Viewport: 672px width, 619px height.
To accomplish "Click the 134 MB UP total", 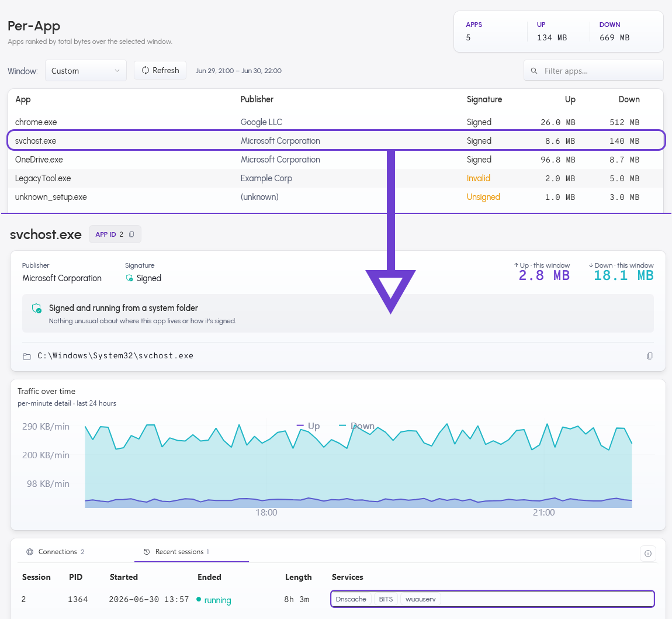I will (552, 38).
